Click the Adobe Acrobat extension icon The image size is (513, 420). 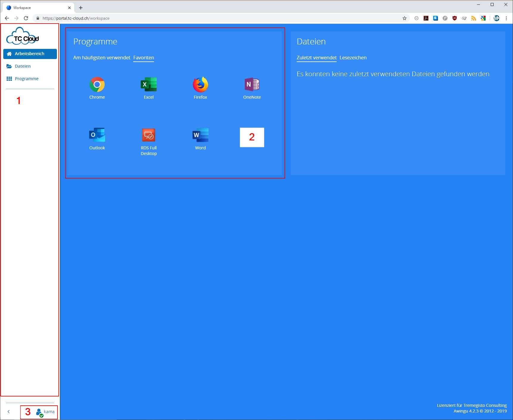426,18
